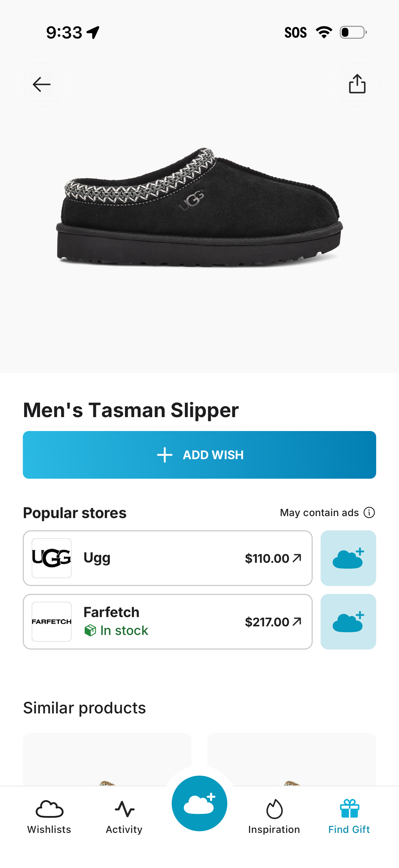Add Farfetch offer to wishlist via cloud icon

coord(348,621)
